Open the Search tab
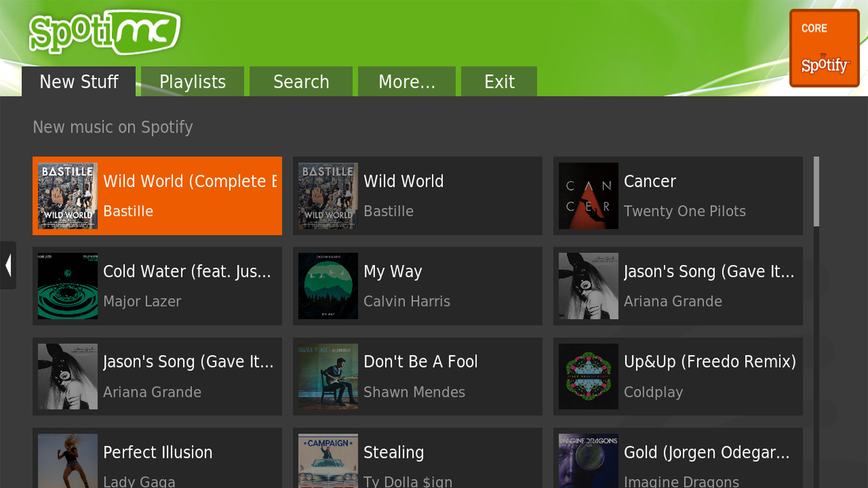 click(x=301, y=82)
